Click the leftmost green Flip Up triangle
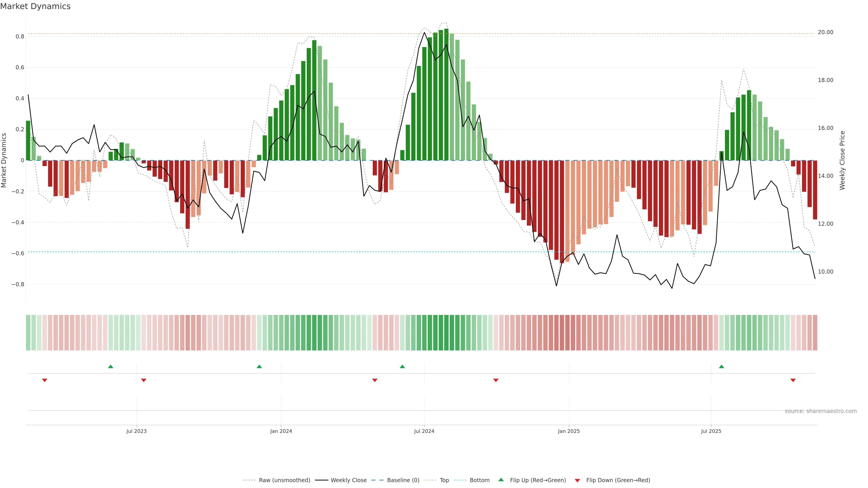The height and width of the screenshot is (488, 868). pyautogui.click(x=111, y=366)
